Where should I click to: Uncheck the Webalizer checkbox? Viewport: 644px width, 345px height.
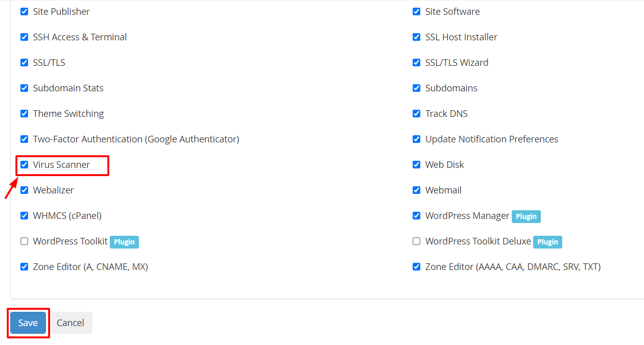(24, 190)
